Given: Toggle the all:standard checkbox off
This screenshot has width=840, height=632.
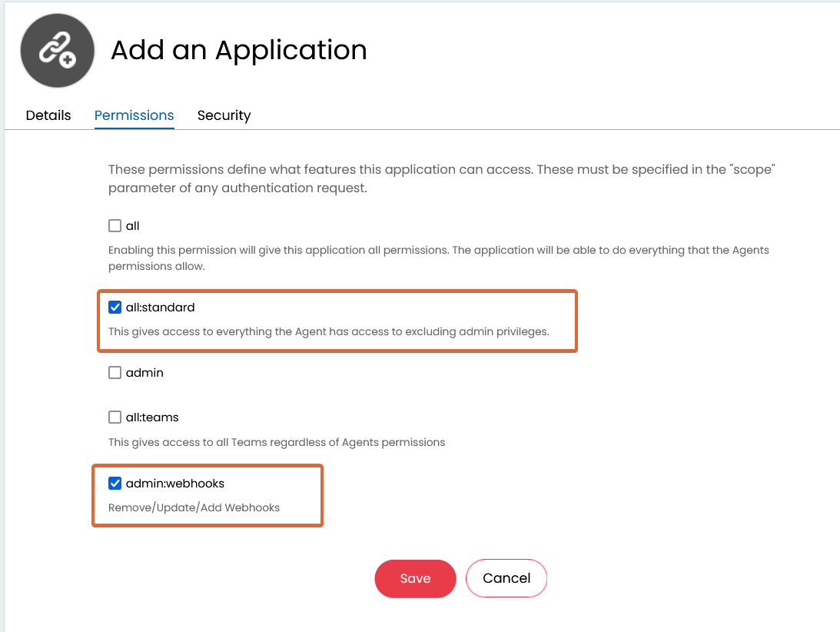Looking at the screenshot, I should [115, 307].
